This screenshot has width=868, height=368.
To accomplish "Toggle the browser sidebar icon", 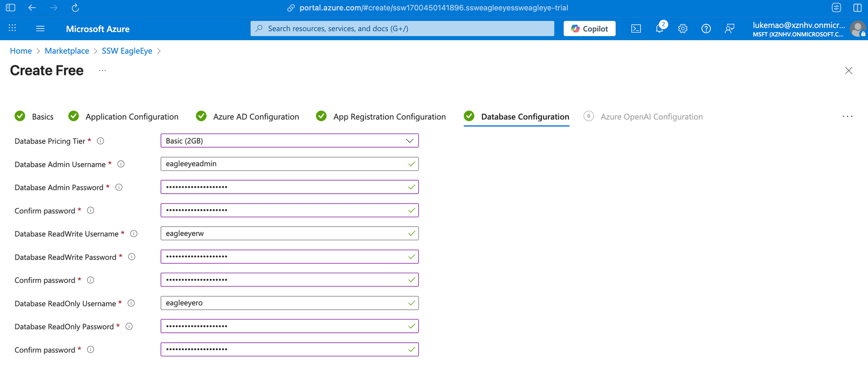I will 10,8.
